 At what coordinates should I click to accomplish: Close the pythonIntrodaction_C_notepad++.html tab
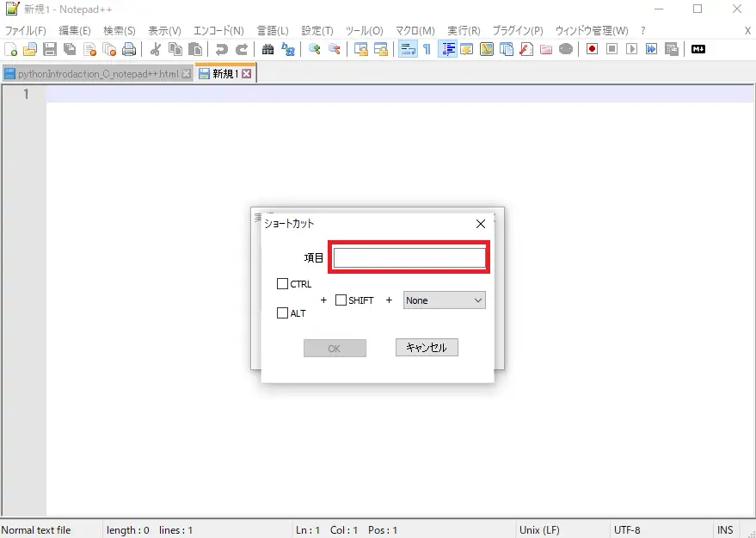coord(186,74)
